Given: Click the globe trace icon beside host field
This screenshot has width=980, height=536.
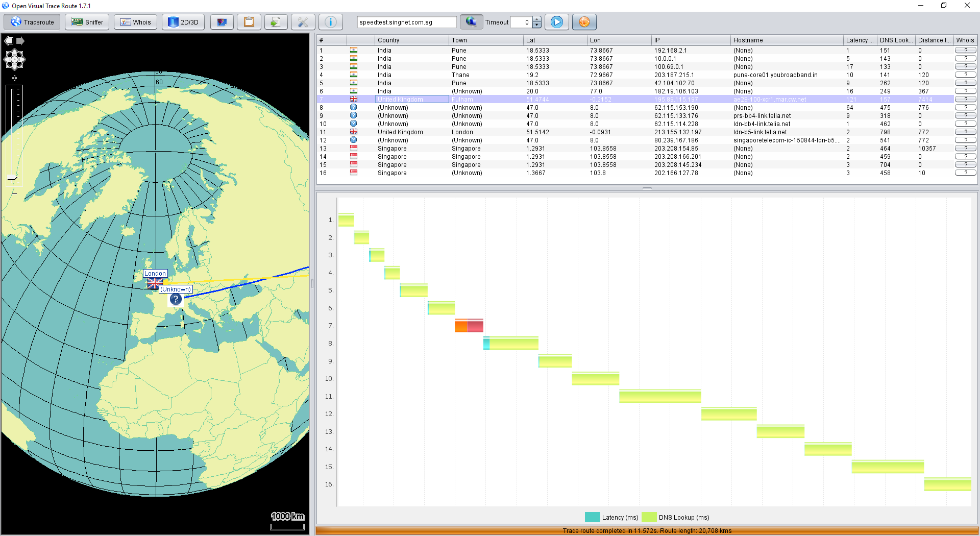Looking at the screenshot, I should [x=471, y=22].
